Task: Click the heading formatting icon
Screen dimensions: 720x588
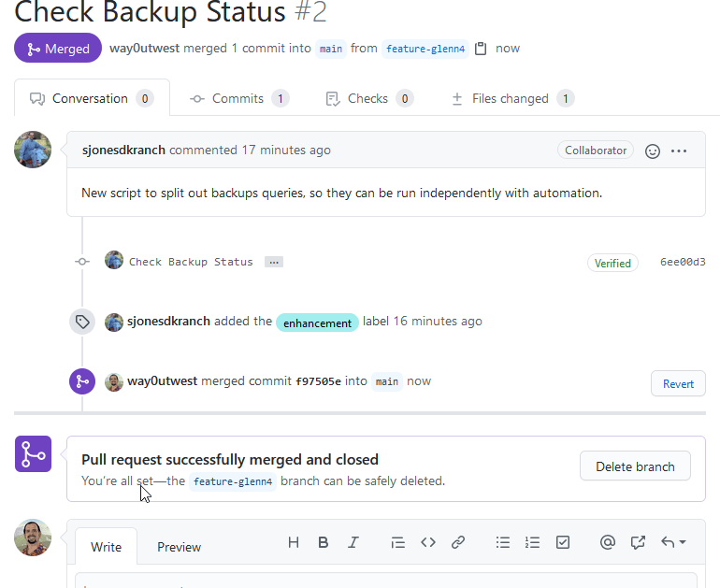Action: [x=294, y=542]
